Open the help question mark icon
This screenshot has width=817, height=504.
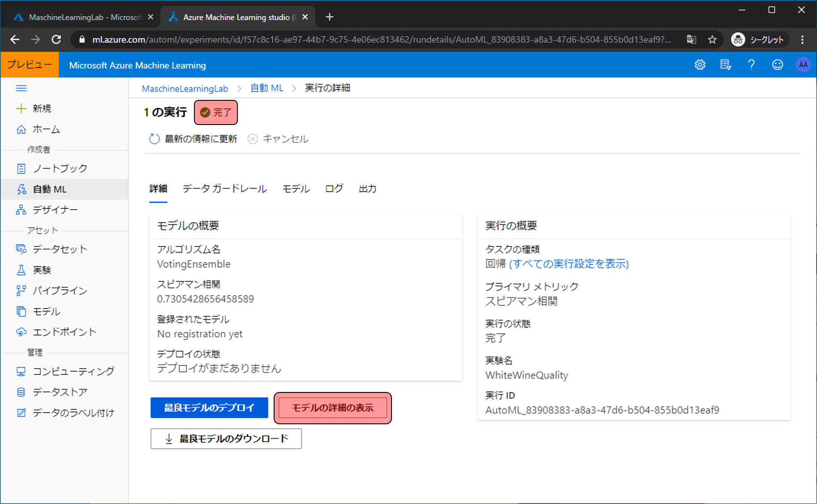[751, 65]
